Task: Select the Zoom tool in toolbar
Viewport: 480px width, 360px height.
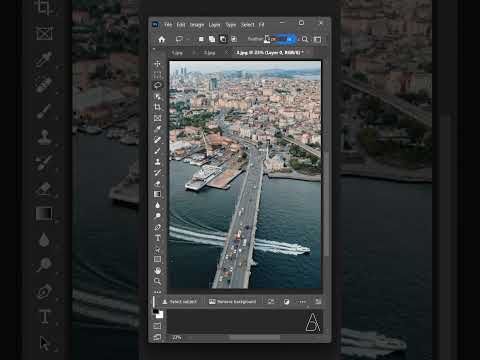Action: (x=157, y=281)
